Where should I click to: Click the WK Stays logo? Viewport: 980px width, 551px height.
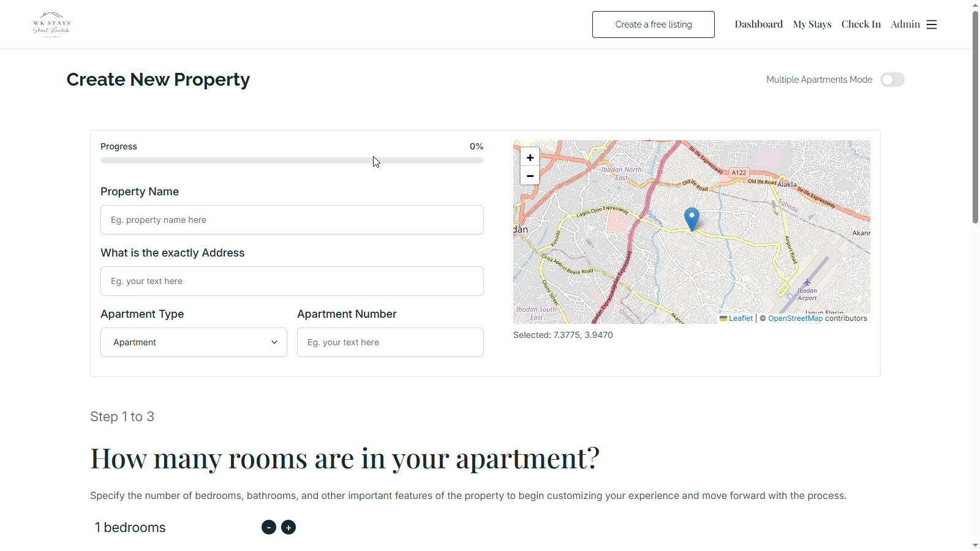point(51,24)
